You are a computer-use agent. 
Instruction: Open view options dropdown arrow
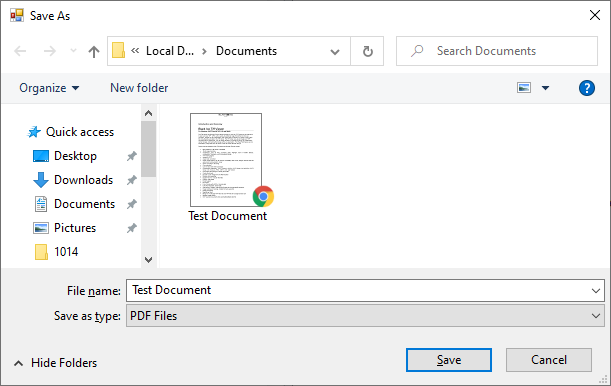546,88
